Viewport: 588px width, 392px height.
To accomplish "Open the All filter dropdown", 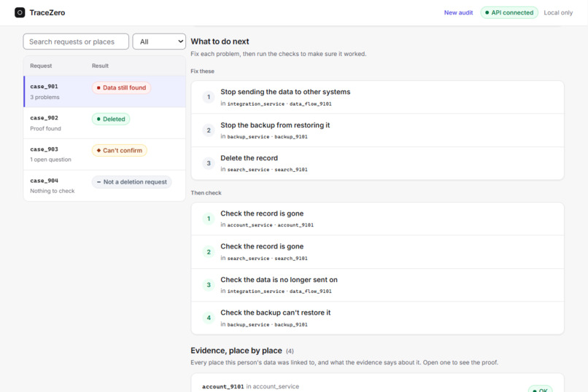I will 159,42.
